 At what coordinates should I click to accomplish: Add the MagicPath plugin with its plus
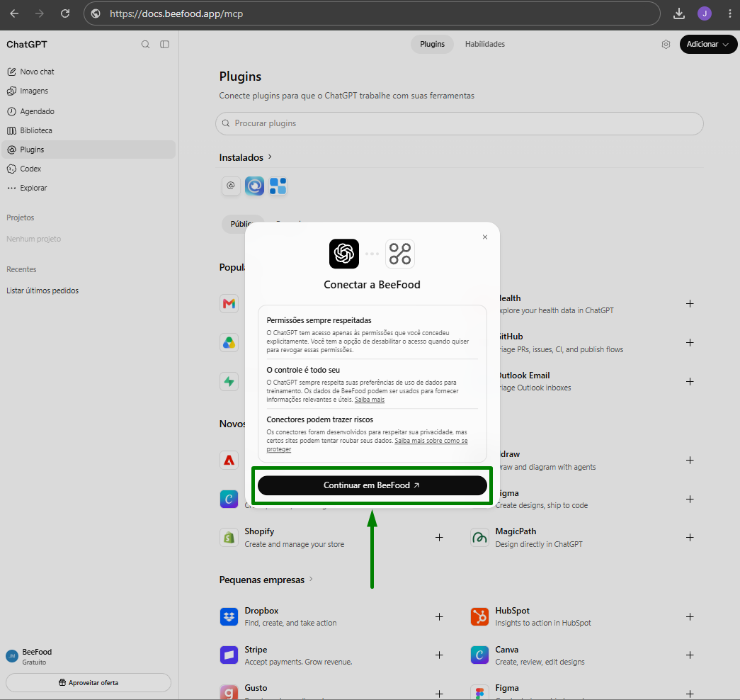[x=690, y=538]
